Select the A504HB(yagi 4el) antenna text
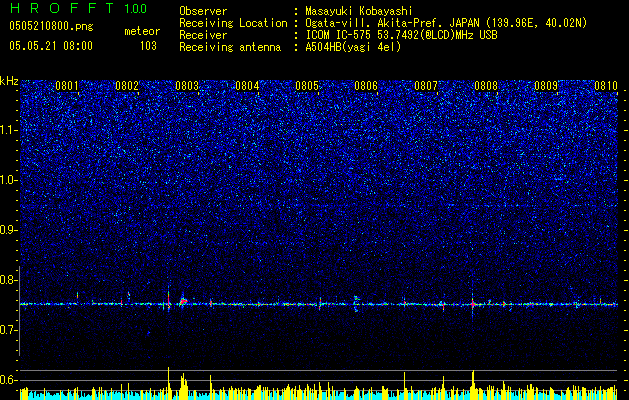 click(353, 47)
